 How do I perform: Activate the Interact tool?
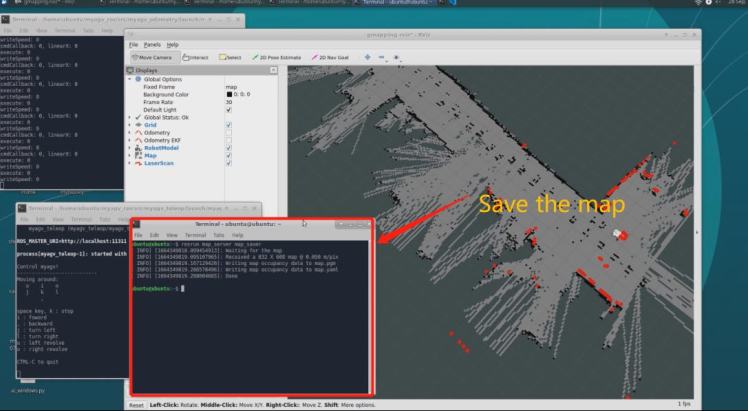197,57
